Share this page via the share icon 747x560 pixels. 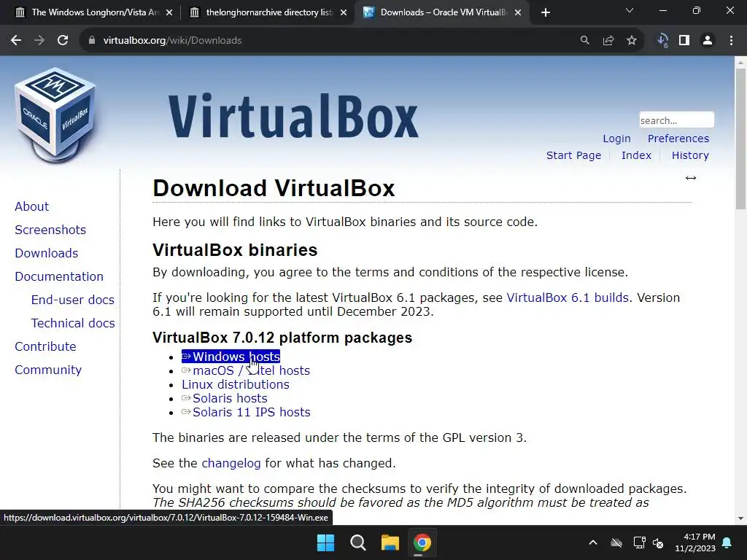tap(608, 41)
